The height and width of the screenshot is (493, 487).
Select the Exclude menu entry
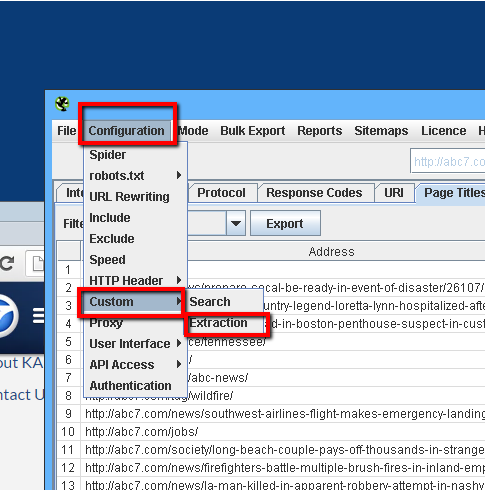click(x=135, y=239)
